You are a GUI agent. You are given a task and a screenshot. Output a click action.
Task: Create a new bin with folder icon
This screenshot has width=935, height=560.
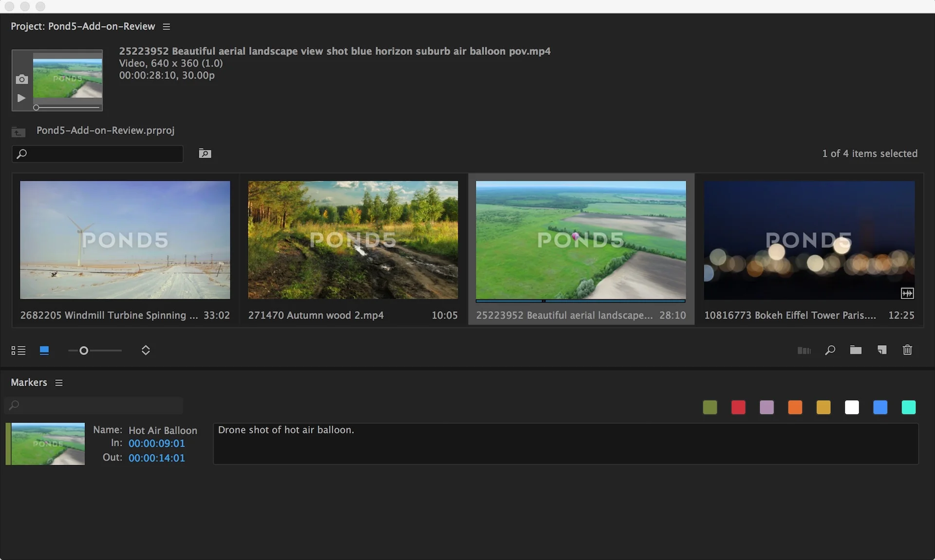856,350
